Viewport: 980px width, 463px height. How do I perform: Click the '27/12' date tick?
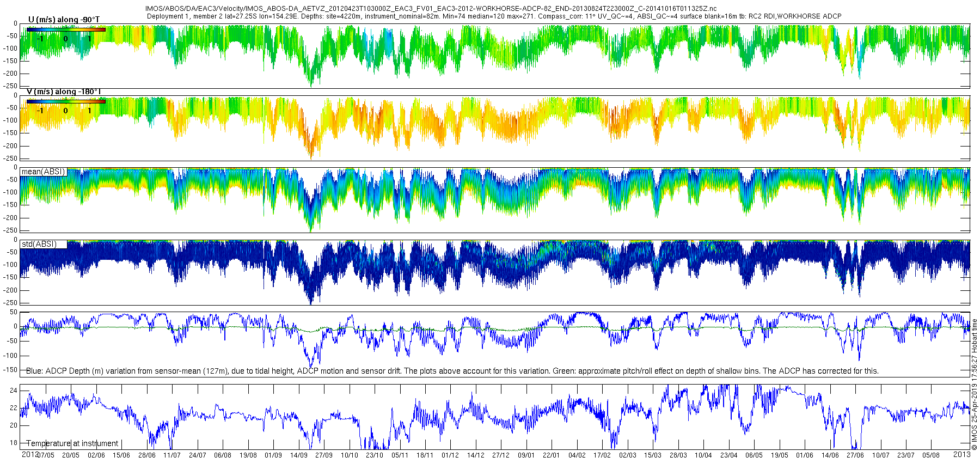point(501,455)
